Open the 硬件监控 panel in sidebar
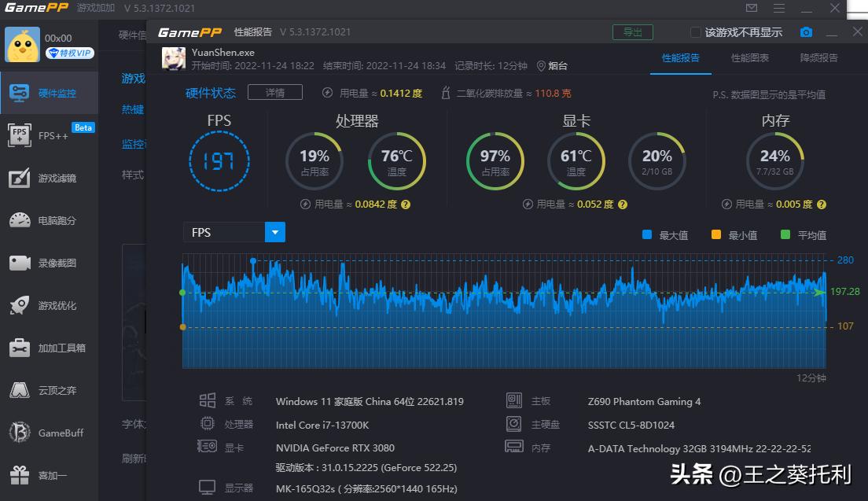Screen dimensions: 868x501 point(49,91)
